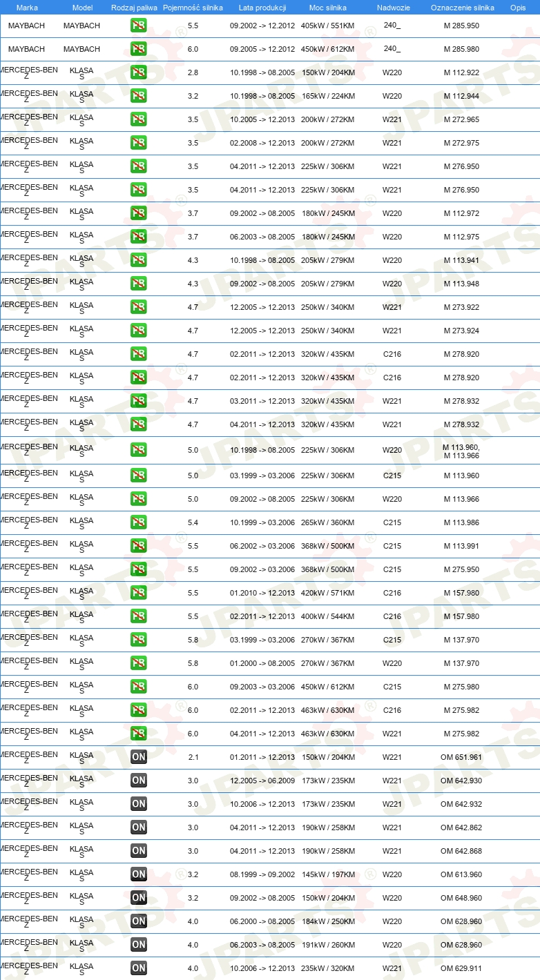Choose the PB fuel icon in the M 112.975 row
The image size is (540, 980).
139,237
